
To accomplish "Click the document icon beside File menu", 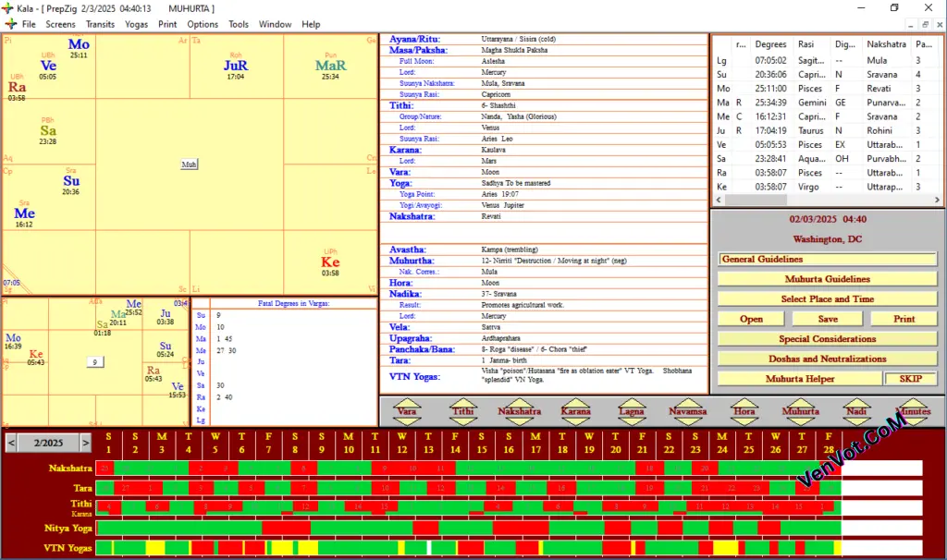I will tap(11, 24).
